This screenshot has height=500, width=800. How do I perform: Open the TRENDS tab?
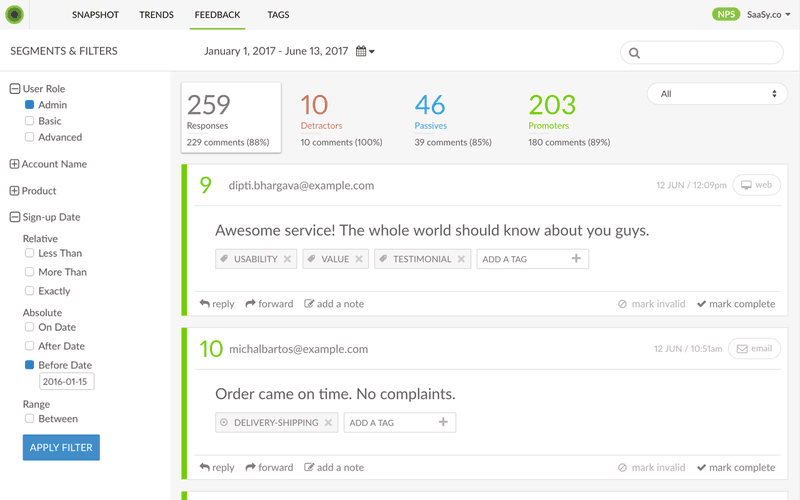tap(157, 15)
